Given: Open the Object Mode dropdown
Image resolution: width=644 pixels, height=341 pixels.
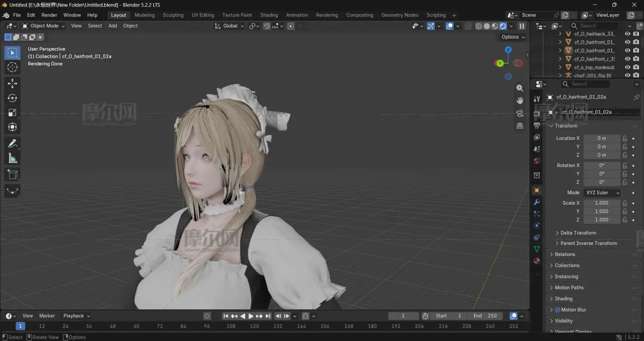Looking at the screenshot, I should click(43, 26).
